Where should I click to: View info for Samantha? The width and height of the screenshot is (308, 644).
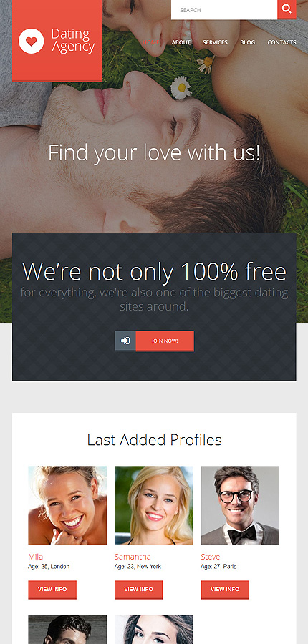138,590
